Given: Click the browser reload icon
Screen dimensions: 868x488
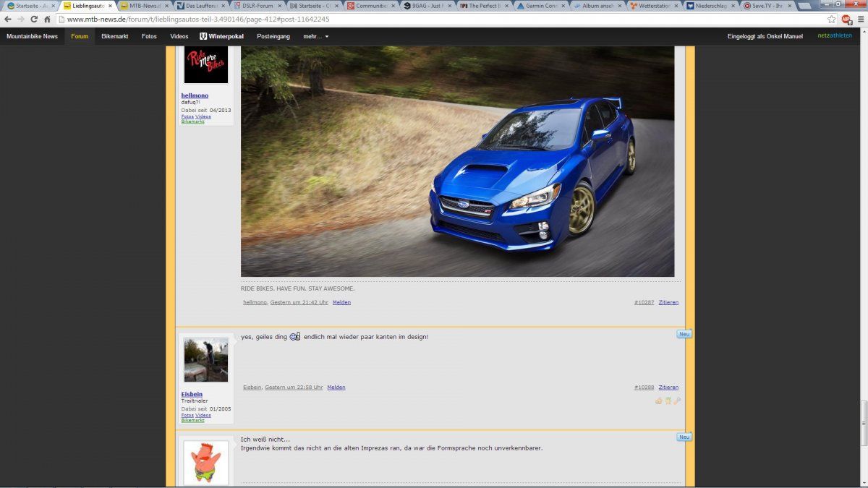Looking at the screenshot, I should [33, 20].
